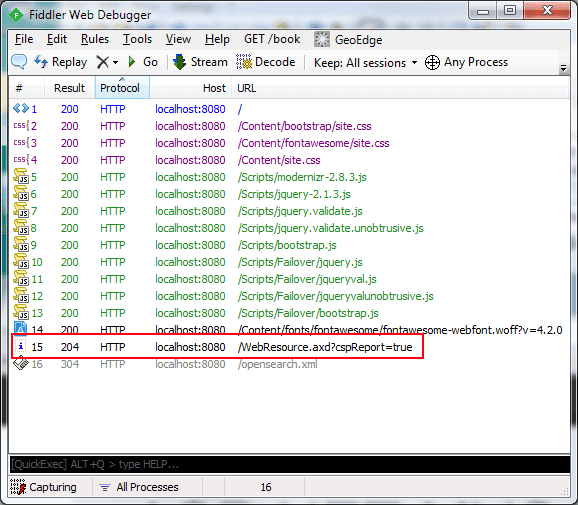Select /Content/fontawesome/site.css URL
Viewport: 578px width, 505px height.
click(313, 143)
